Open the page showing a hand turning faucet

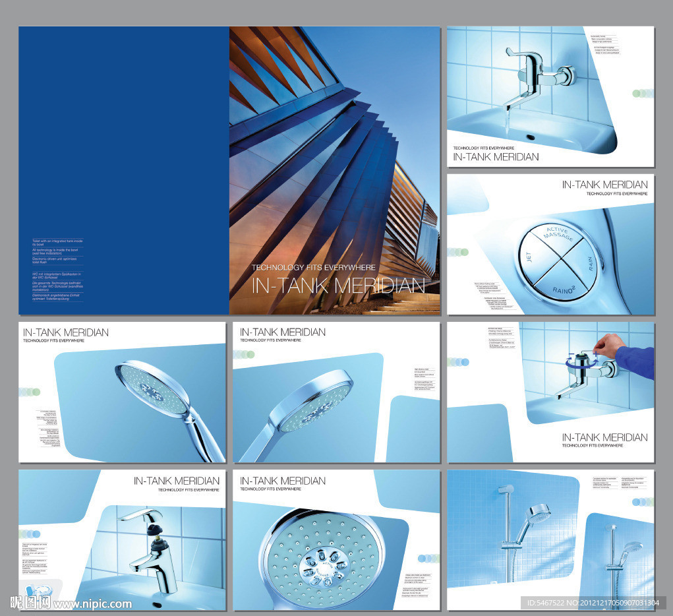(550, 392)
